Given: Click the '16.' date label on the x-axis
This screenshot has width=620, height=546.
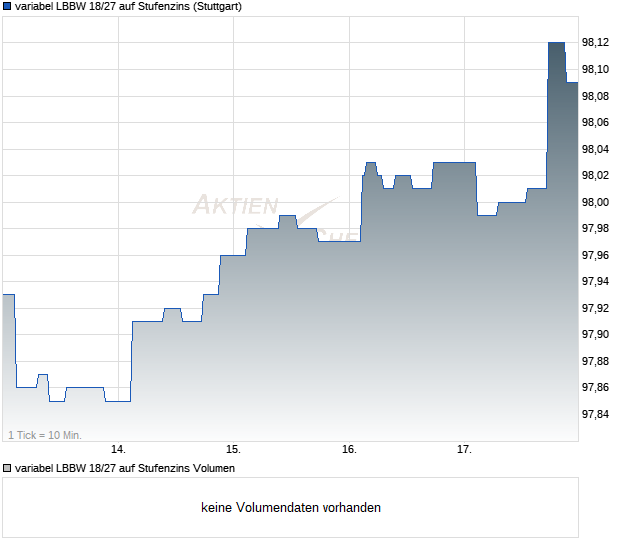Looking at the screenshot, I should click(x=349, y=449).
